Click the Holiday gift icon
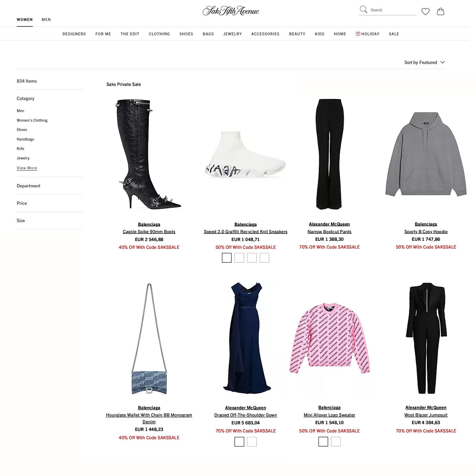476x476 pixels. click(x=358, y=34)
